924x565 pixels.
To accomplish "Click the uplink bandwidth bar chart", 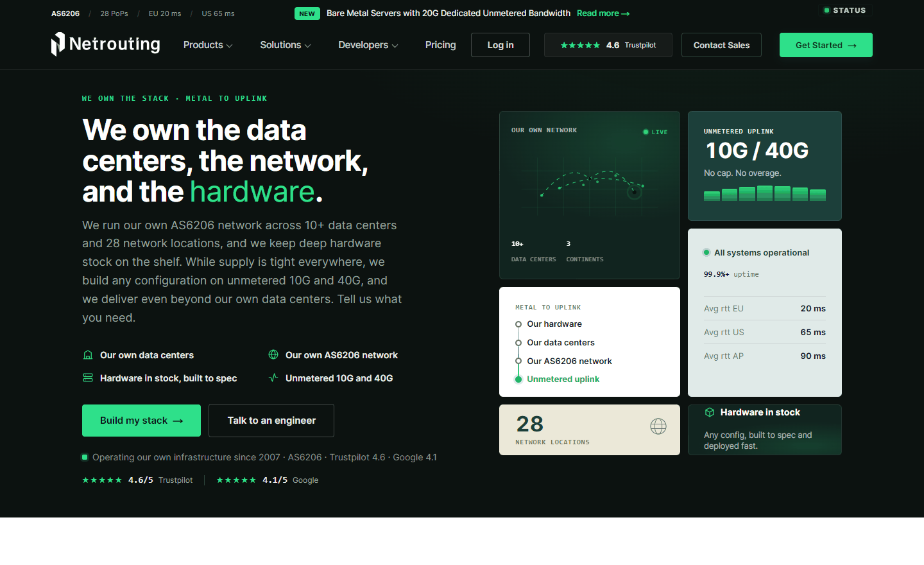I will [x=765, y=193].
